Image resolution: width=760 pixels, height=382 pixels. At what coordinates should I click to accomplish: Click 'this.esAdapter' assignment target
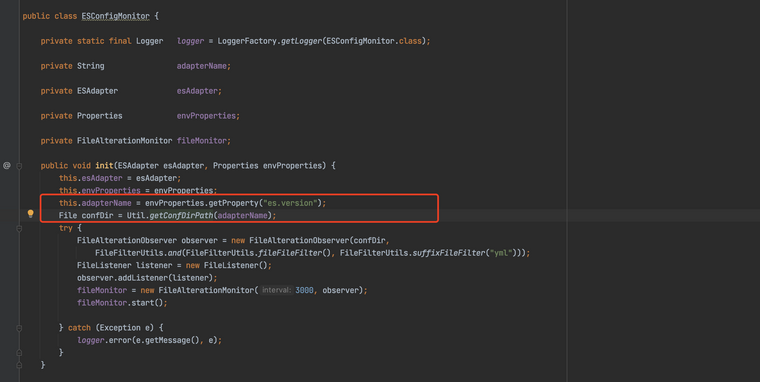(x=91, y=178)
